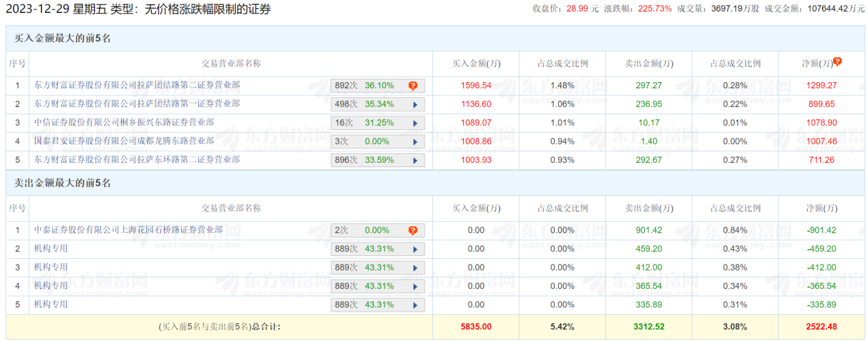Open 中信证券桐乡振兴东路证券营业部 link
The width and height of the screenshot is (868, 341).
[x=124, y=123]
